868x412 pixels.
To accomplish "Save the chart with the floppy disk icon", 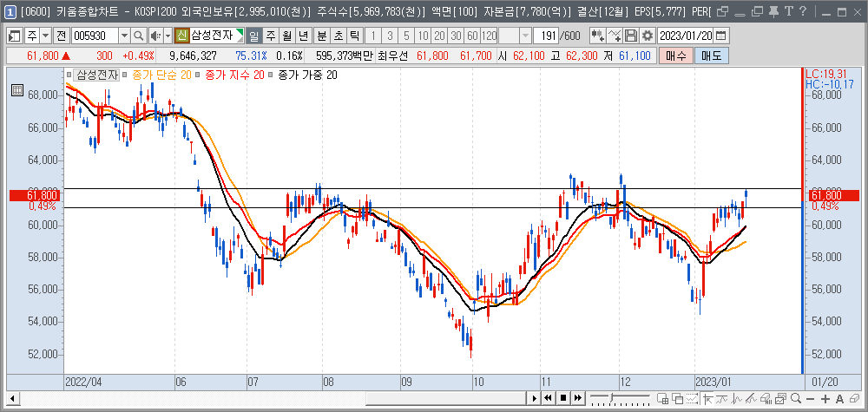I will (x=630, y=36).
